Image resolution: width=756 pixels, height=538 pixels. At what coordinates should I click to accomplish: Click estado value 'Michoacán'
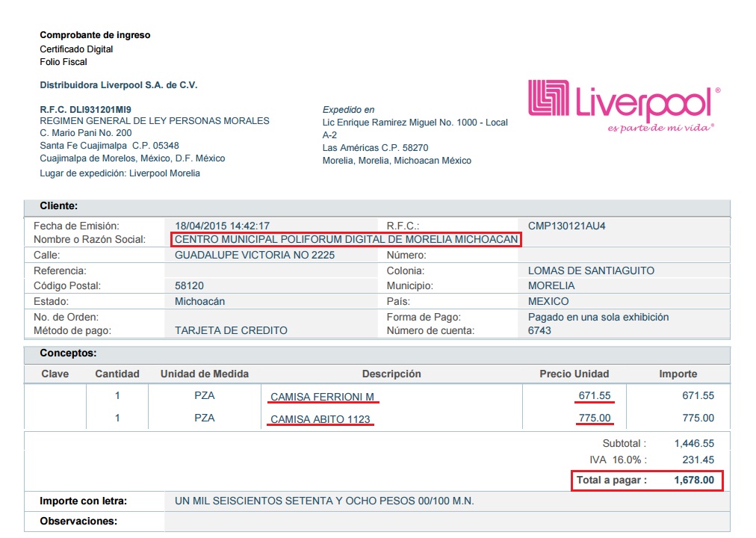pyautogui.click(x=199, y=301)
